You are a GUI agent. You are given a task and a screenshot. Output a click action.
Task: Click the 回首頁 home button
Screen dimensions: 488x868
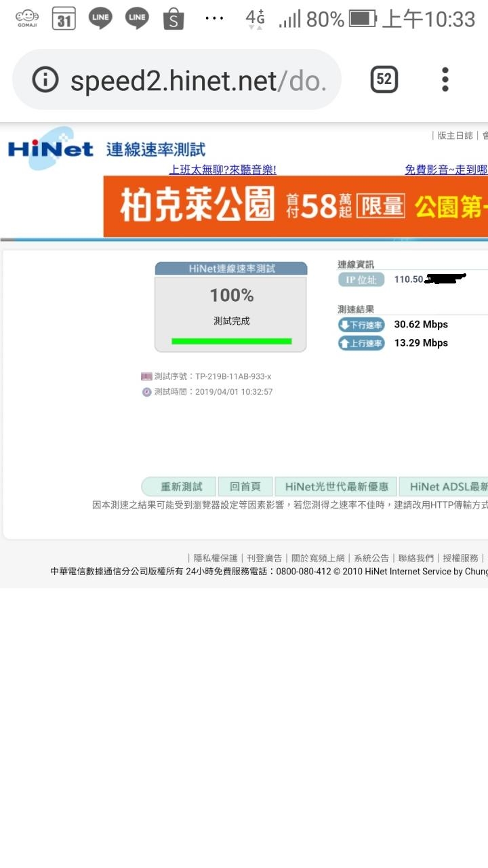coord(245,487)
